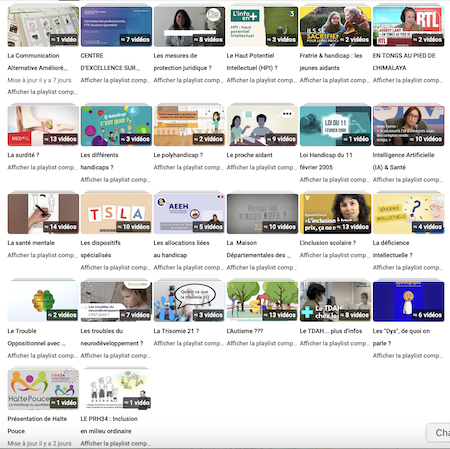Open La santé mentale playlist thumbnail
This screenshot has width=450, height=449.
43,214
